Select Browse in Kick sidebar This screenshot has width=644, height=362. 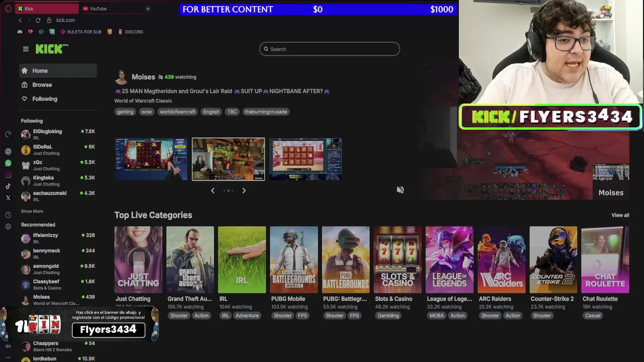point(58,85)
